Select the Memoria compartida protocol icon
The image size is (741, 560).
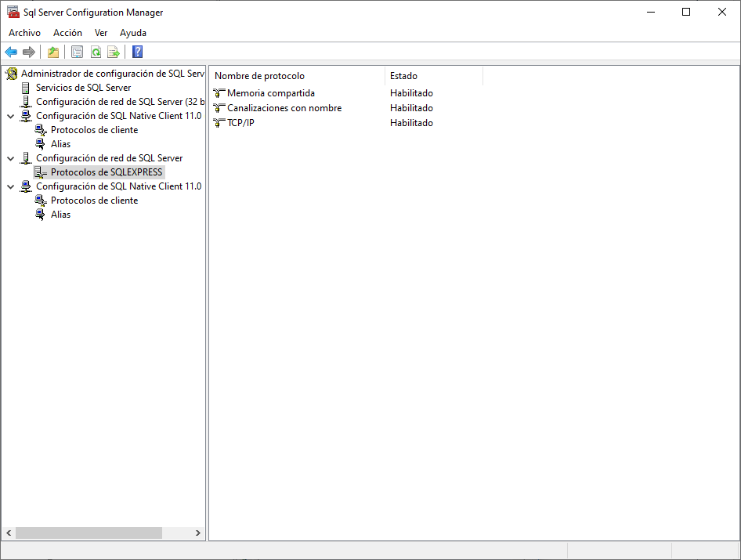click(x=219, y=93)
